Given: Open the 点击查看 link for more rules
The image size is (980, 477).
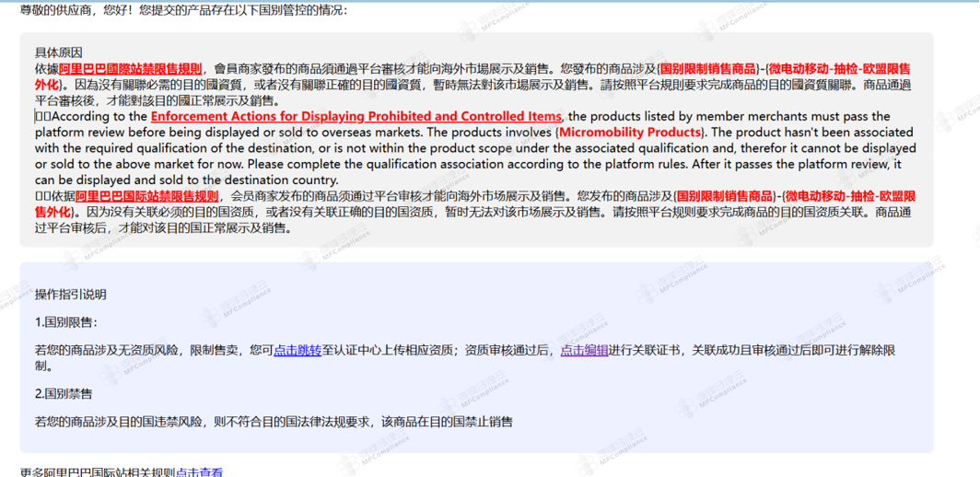Looking at the screenshot, I should [x=199, y=472].
